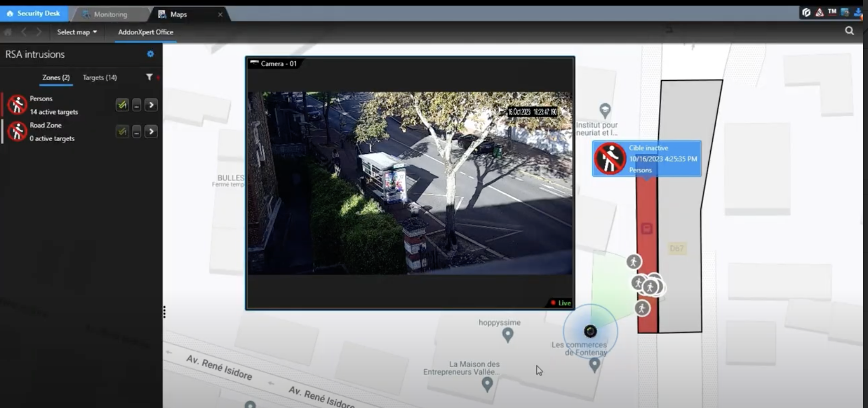Screen dimensions: 868x408
Task: Go forward with the right arrow
Action: [x=38, y=32]
